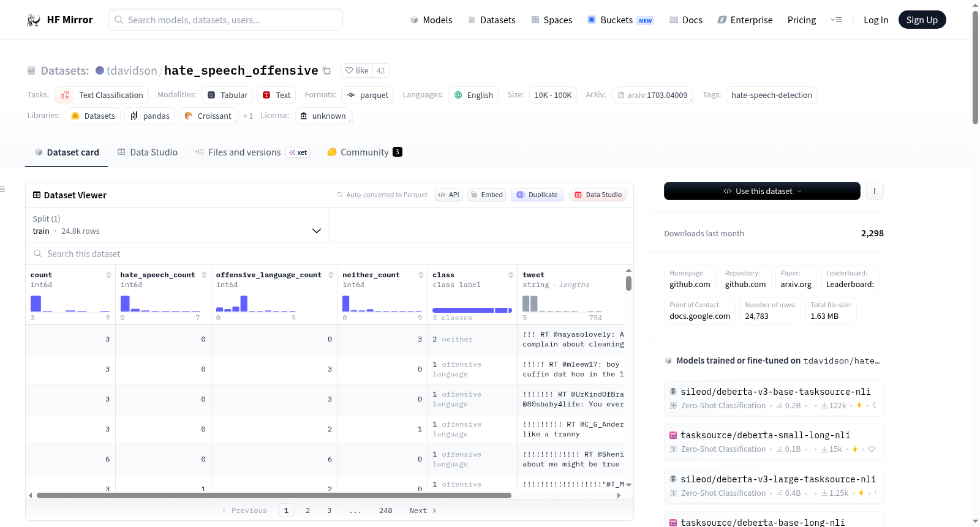Click the Log In link
Image resolution: width=980 pixels, height=527 pixels.
876,20
